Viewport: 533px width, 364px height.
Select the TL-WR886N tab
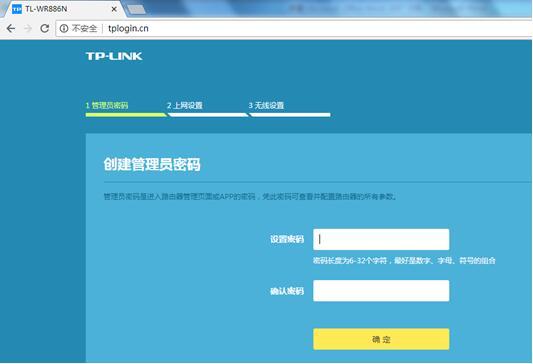(65, 9)
